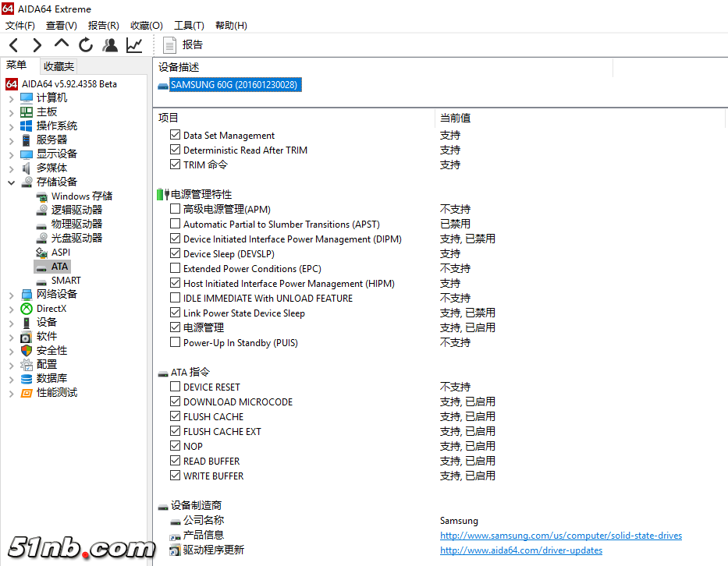The width and height of the screenshot is (728, 566).
Task: Collapse the 存储设备 tree node
Action: click(x=11, y=182)
